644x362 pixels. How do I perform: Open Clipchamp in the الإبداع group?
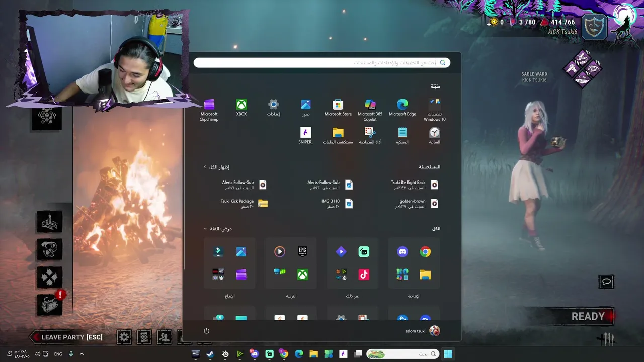point(241,275)
